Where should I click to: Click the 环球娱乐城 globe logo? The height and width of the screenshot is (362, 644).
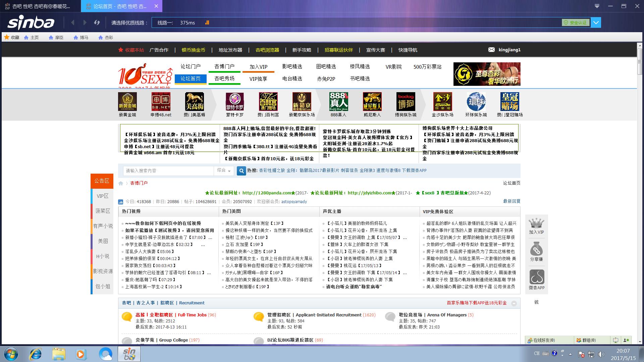pyautogui.click(x=476, y=102)
